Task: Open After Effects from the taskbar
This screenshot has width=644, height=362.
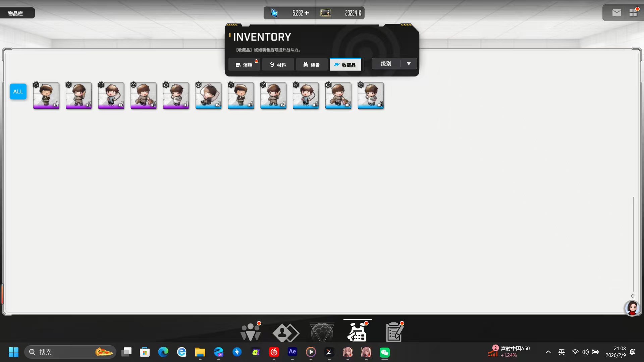Action: coord(292,352)
